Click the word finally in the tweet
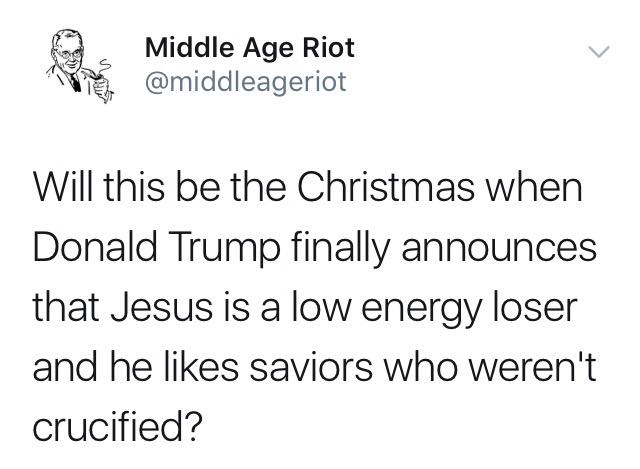Image resolution: width=640 pixels, height=469 pixels. click(340, 249)
